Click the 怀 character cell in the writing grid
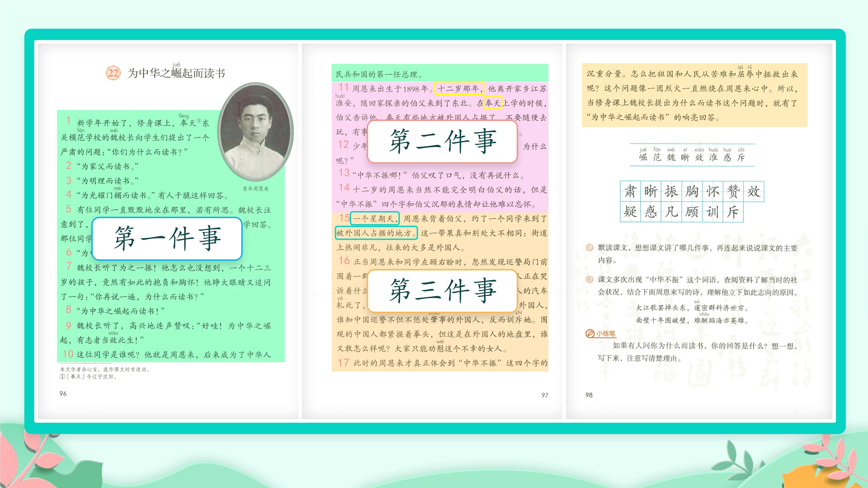The height and width of the screenshot is (488, 868). click(713, 191)
